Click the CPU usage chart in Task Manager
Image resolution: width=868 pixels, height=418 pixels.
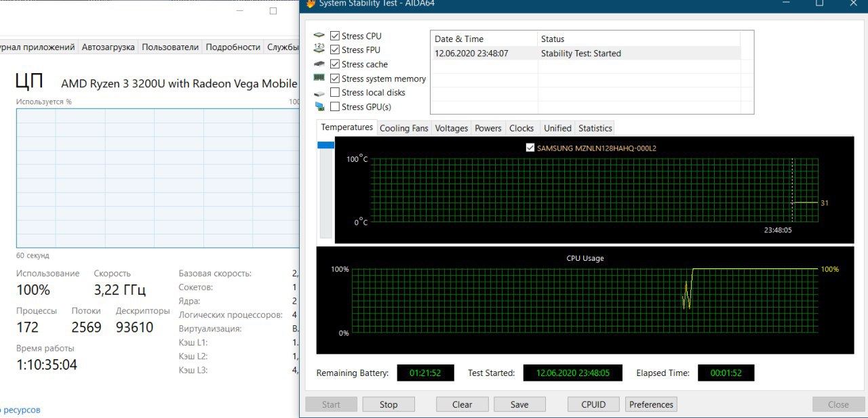coord(158,178)
